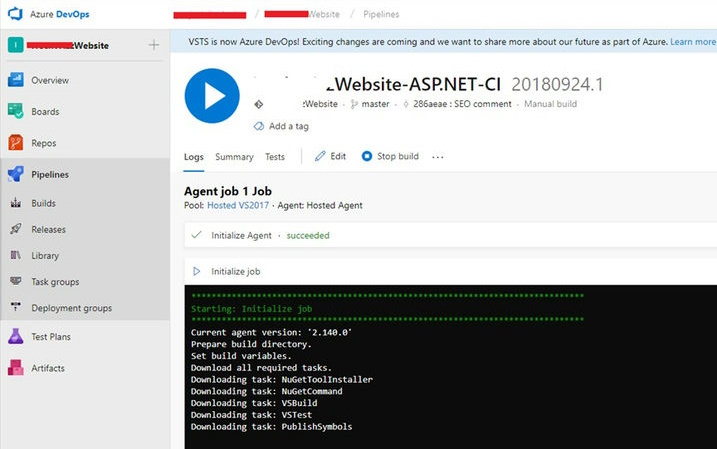
Task: Click the Azure DevOps brand text
Action: [60, 14]
